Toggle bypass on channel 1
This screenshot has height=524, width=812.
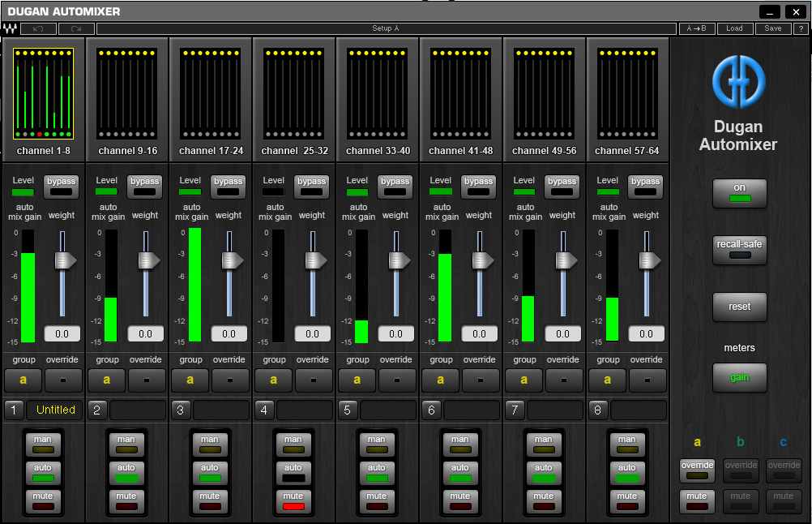pyautogui.click(x=61, y=187)
